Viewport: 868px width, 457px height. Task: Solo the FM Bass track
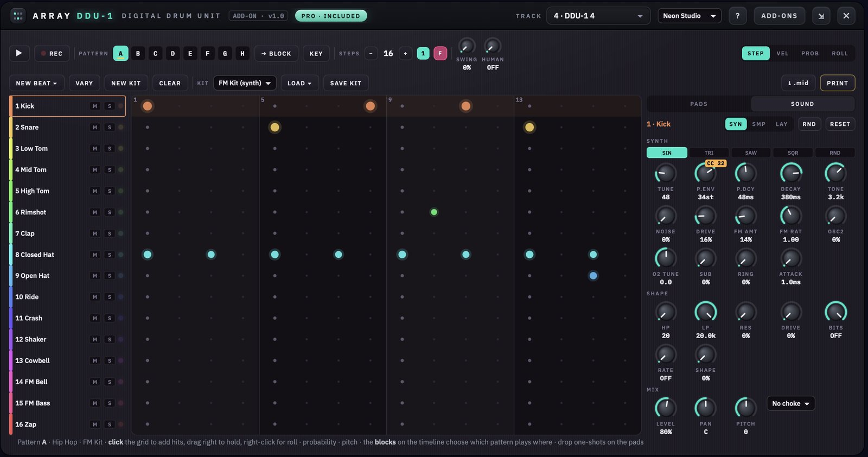click(110, 403)
